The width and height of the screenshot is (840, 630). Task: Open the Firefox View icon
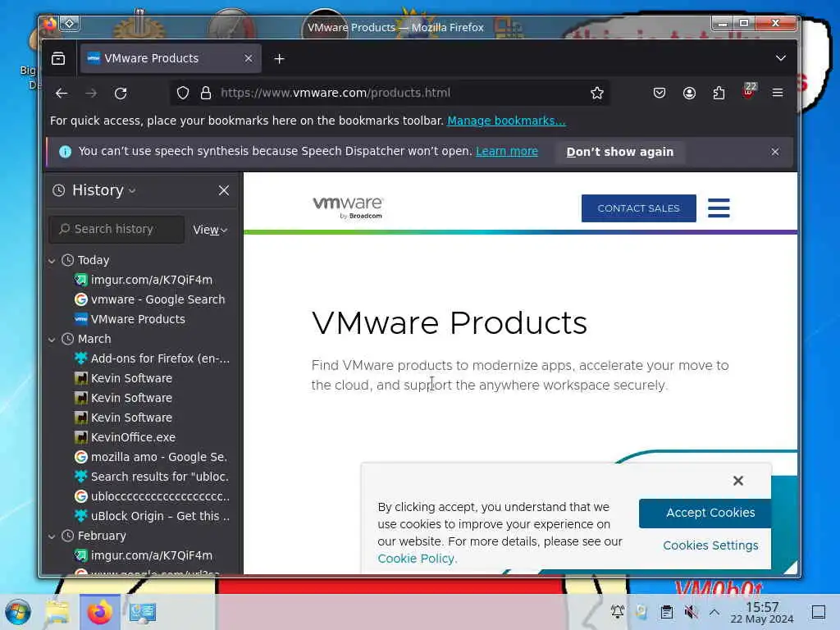[x=58, y=58]
